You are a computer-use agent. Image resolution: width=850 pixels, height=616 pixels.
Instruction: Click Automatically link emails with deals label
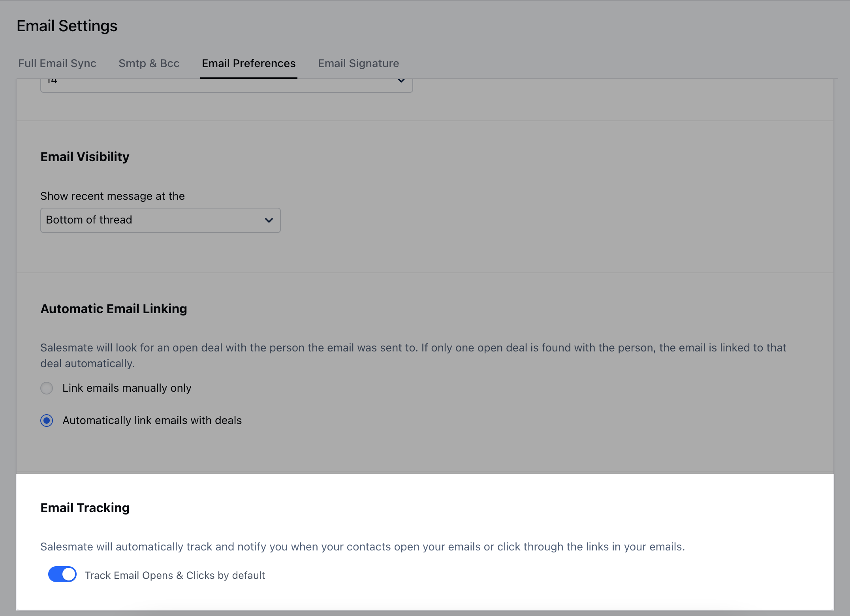pyautogui.click(x=152, y=421)
